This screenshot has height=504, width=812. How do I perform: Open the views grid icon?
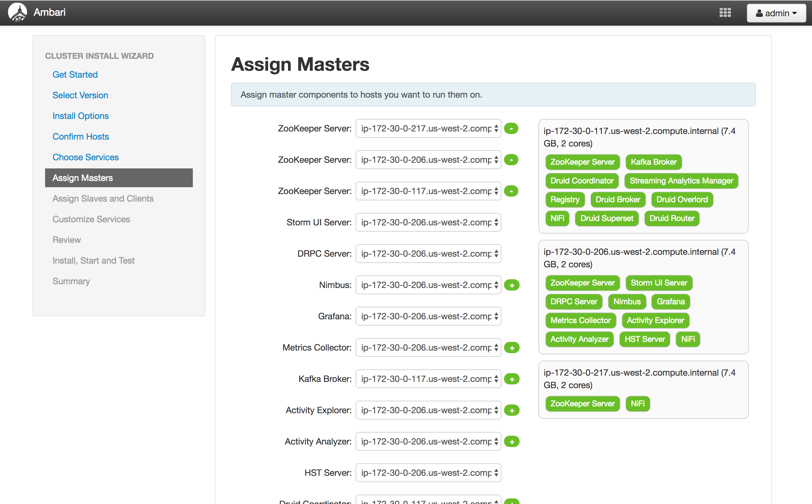pyautogui.click(x=725, y=13)
